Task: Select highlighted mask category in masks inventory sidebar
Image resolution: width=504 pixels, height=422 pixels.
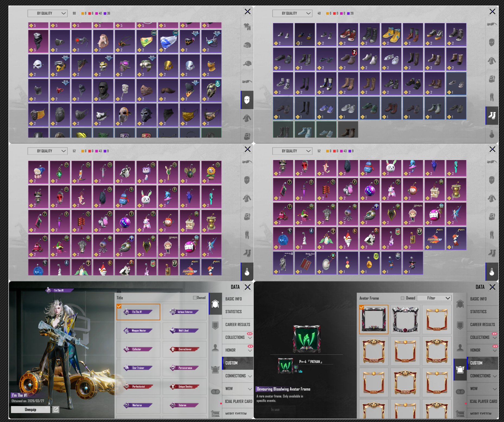Action: (247, 100)
